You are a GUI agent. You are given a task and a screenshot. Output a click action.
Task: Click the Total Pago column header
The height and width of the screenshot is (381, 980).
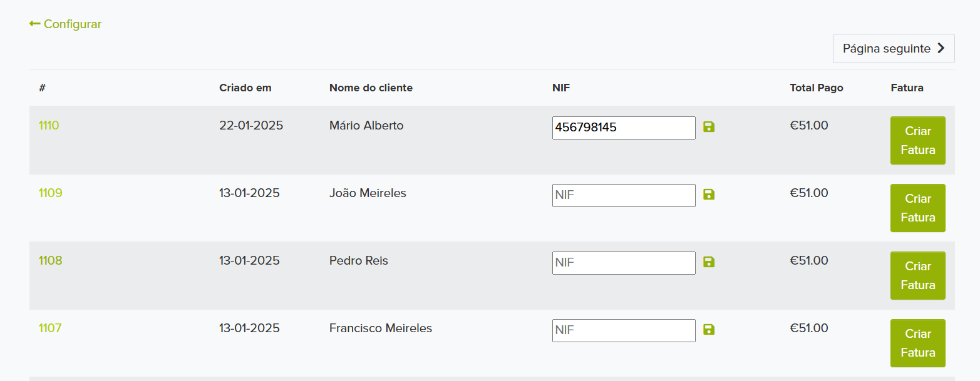click(x=817, y=88)
